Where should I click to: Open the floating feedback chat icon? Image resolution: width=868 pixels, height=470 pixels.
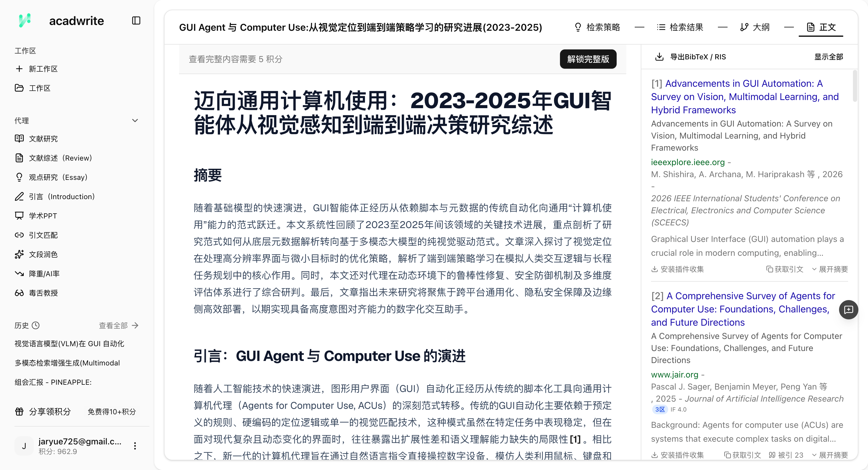848,309
